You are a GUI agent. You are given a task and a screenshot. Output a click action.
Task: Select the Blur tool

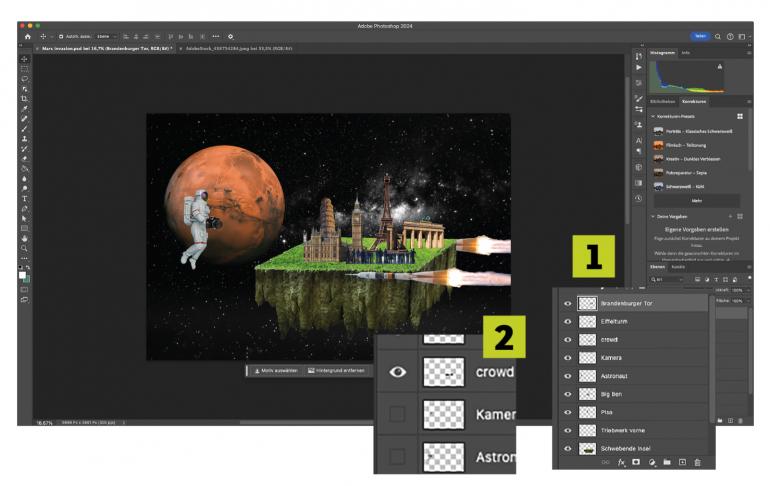point(25,179)
